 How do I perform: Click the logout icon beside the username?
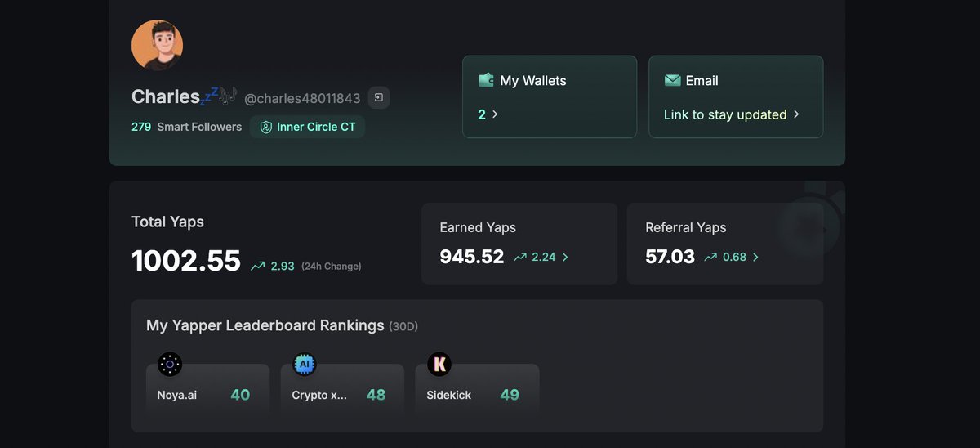379,98
